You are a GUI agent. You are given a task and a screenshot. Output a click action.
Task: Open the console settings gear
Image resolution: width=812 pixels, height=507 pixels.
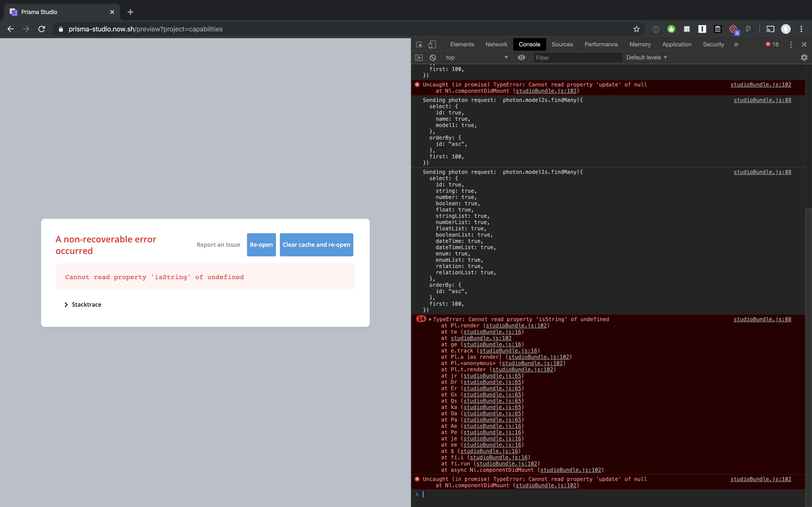[x=804, y=57]
